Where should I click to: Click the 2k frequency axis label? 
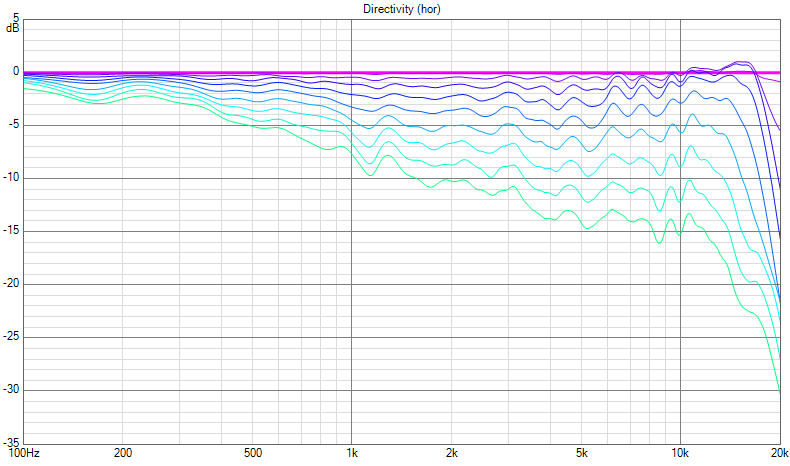(x=451, y=453)
